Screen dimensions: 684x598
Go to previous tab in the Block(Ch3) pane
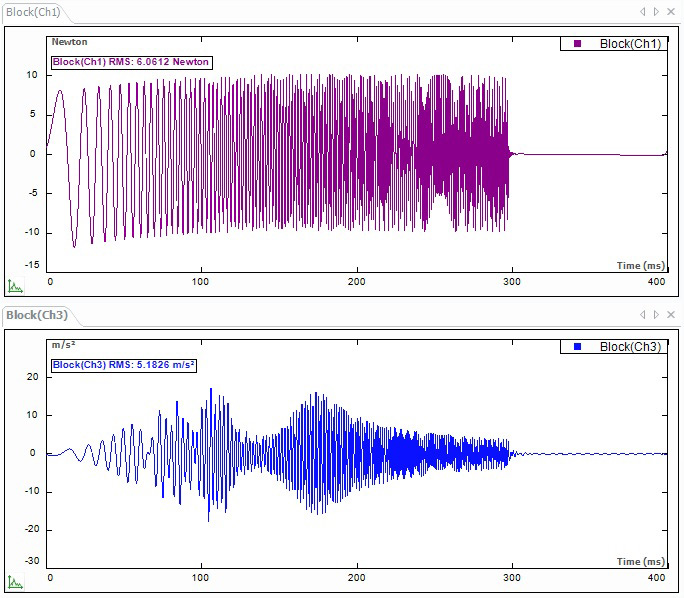[643, 314]
